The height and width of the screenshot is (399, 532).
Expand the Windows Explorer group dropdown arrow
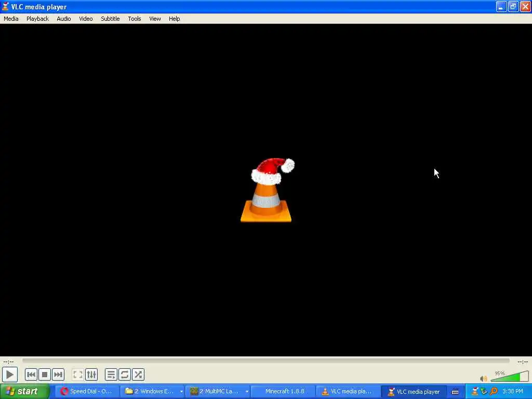[181, 392]
